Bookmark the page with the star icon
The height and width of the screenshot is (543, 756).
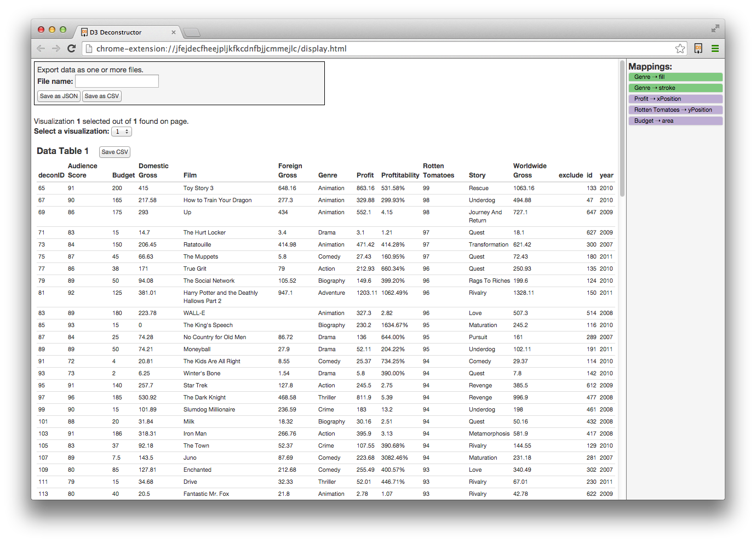point(680,49)
